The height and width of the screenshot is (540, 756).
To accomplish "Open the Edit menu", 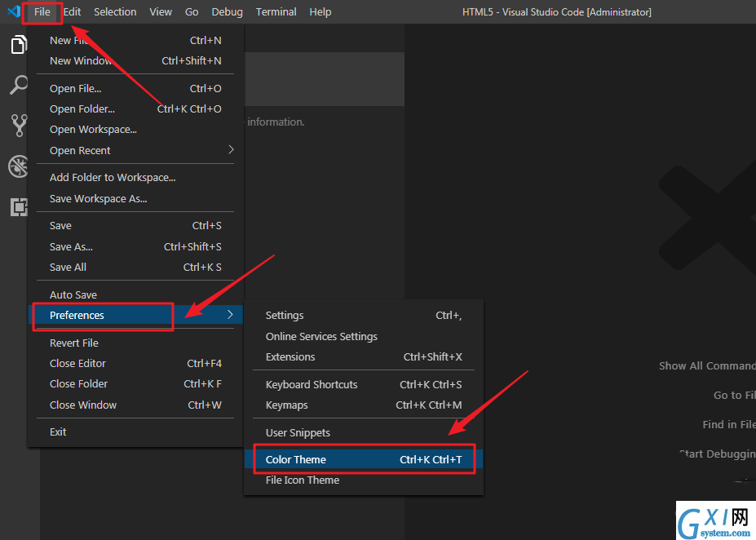I will (x=72, y=12).
